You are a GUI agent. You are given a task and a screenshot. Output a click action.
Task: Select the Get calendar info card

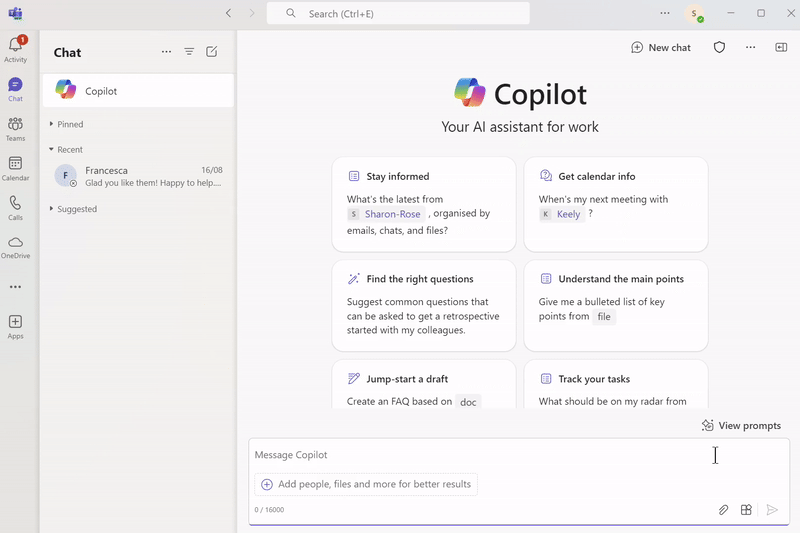[616, 204]
